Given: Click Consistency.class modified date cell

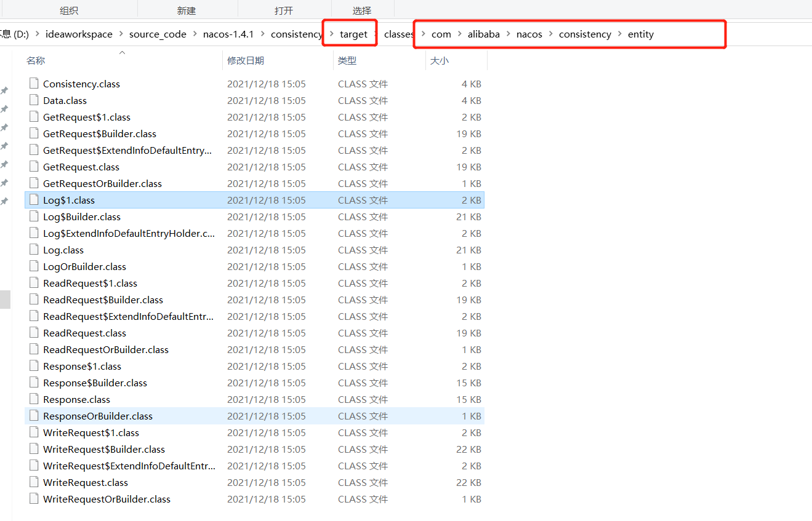Looking at the screenshot, I should [267, 84].
